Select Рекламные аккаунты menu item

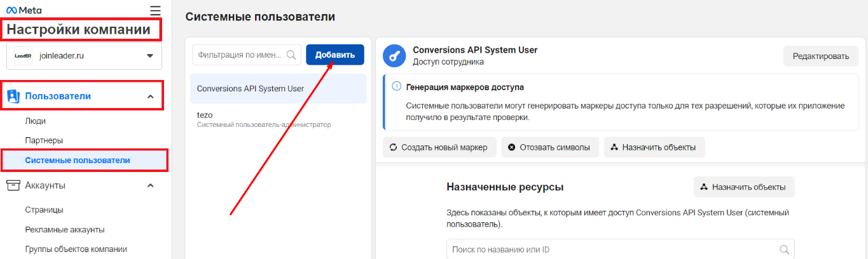tap(65, 230)
